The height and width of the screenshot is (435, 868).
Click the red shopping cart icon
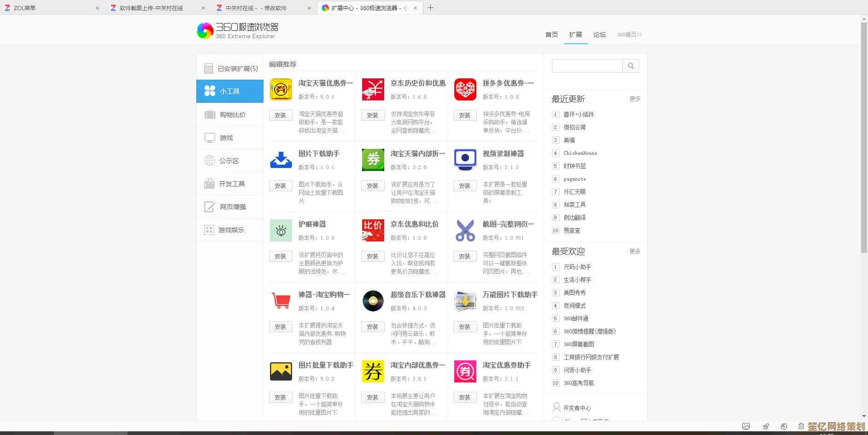point(281,301)
